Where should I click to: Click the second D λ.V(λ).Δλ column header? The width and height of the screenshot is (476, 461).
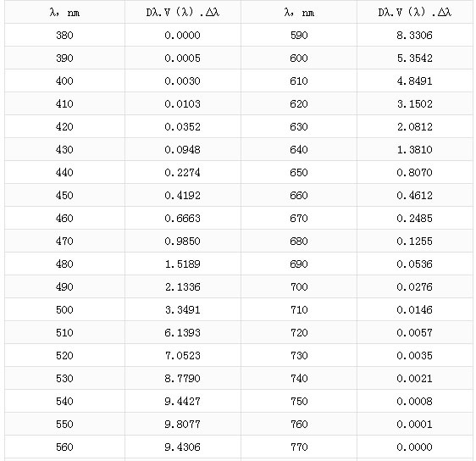pyautogui.click(x=415, y=12)
